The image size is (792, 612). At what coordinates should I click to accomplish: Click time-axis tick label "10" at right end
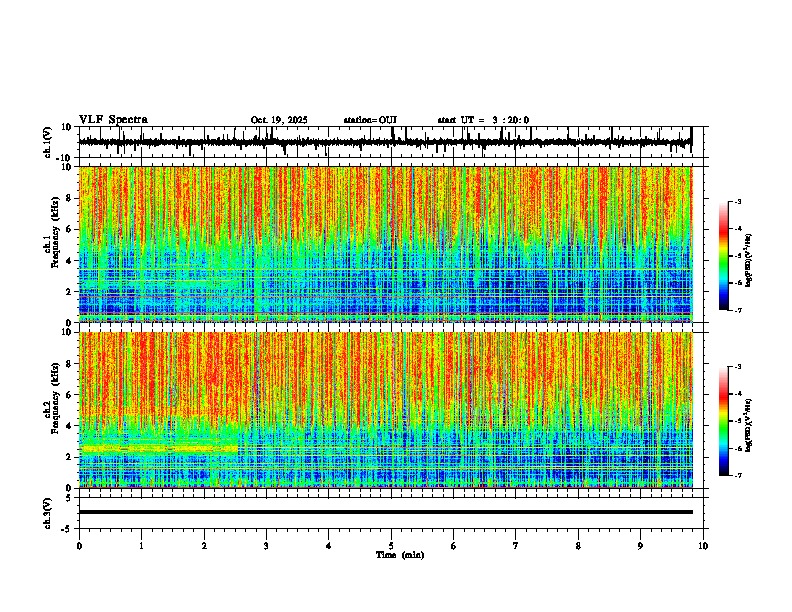tap(703, 546)
